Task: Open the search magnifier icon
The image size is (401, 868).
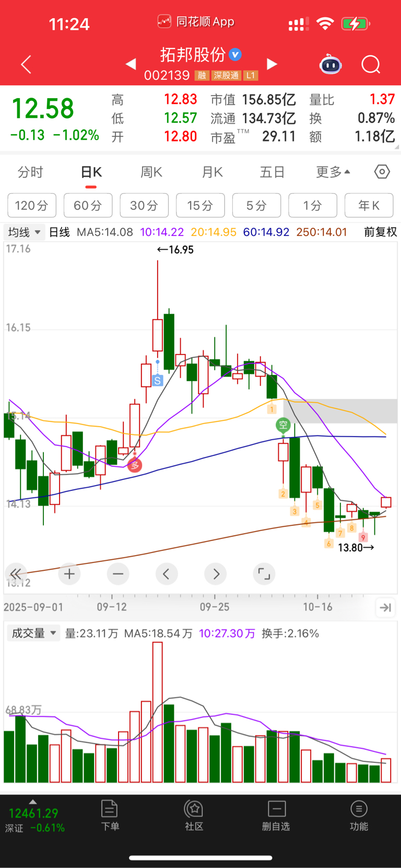Action: [371, 65]
